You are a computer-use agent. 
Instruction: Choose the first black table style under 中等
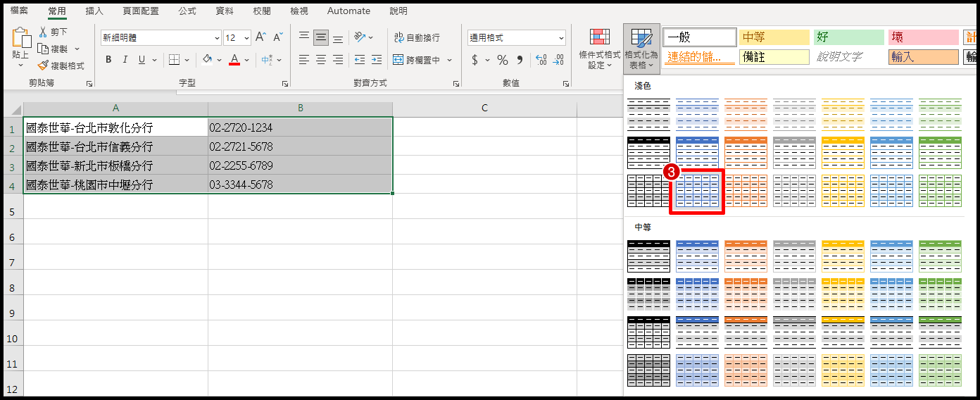(648, 256)
